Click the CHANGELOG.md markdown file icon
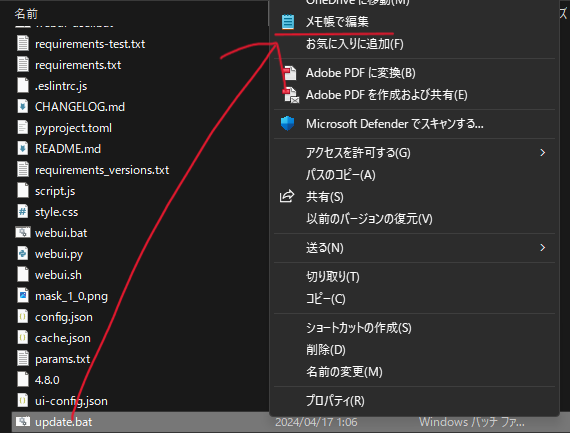This screenshot has width=570, height=433. (23, 107)
